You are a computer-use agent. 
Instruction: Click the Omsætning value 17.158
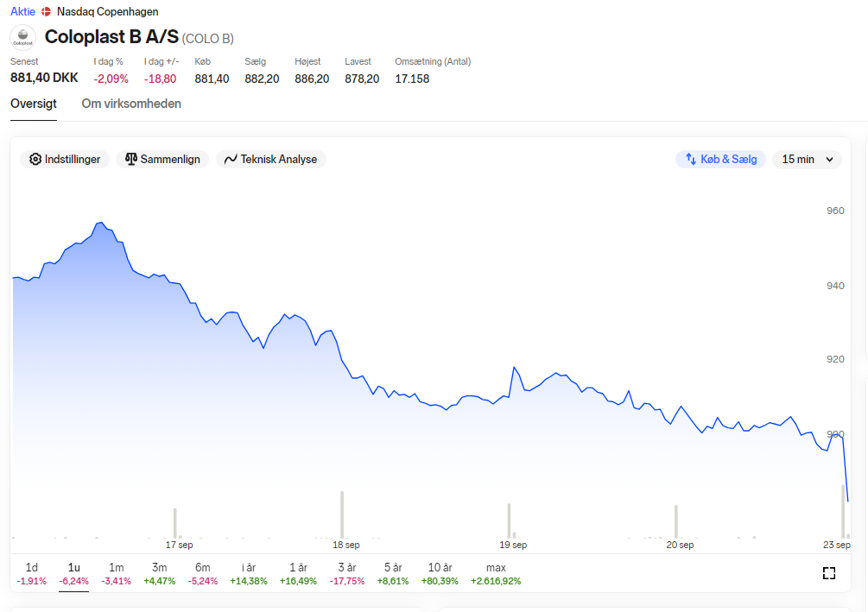(x=413, y=79)
